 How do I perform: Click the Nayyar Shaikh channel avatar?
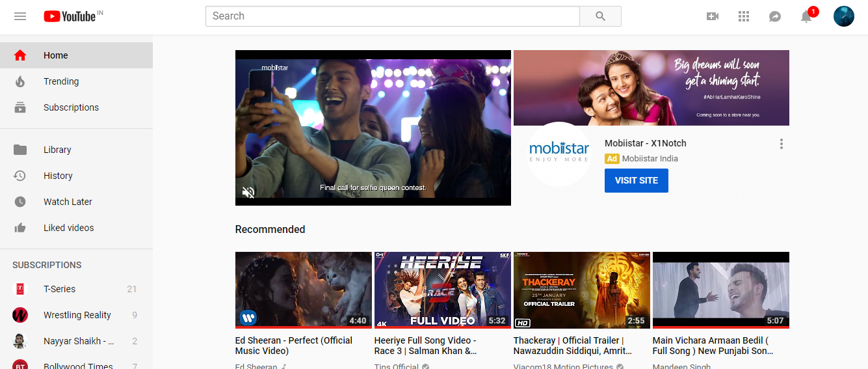pyautogui.click(x=20, y=341)
